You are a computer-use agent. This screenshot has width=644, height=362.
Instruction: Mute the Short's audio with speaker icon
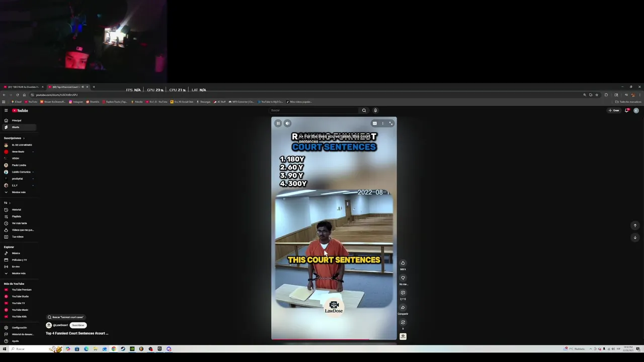(x=287, y=123)
